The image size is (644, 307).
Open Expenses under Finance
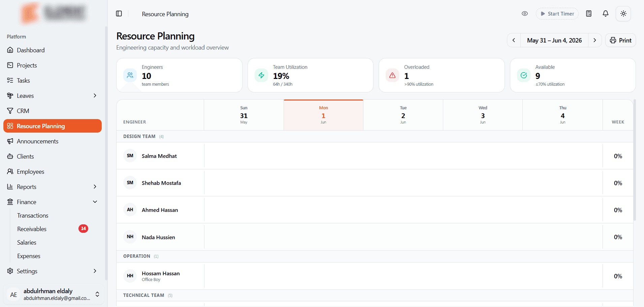click(x=29, y=256)
